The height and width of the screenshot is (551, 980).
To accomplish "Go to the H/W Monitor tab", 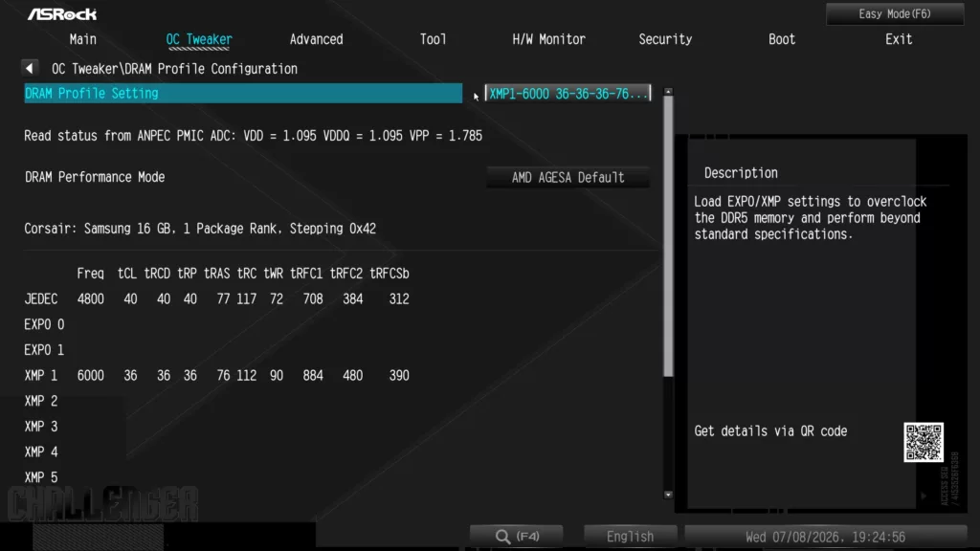I will pos(548,39).
